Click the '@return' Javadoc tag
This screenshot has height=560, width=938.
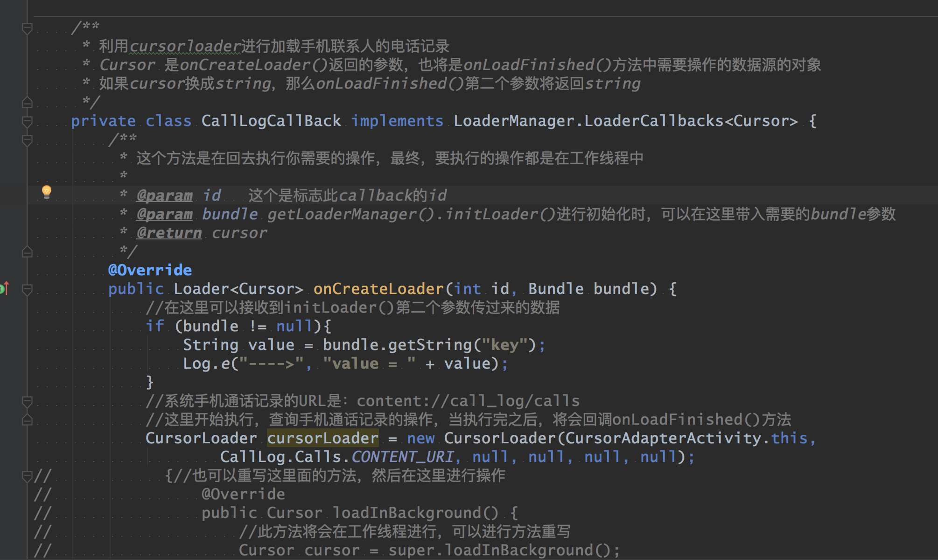pyautogui.click(x=169, y=233)
